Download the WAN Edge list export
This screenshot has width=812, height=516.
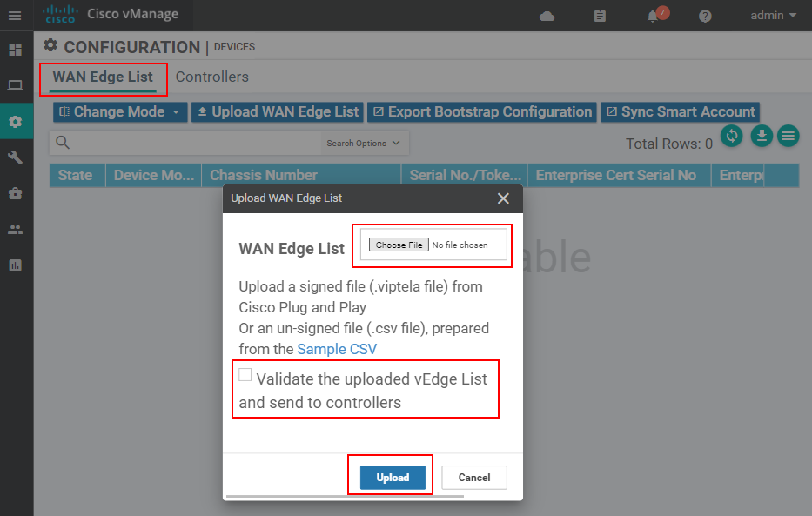(x=761, y=136)
